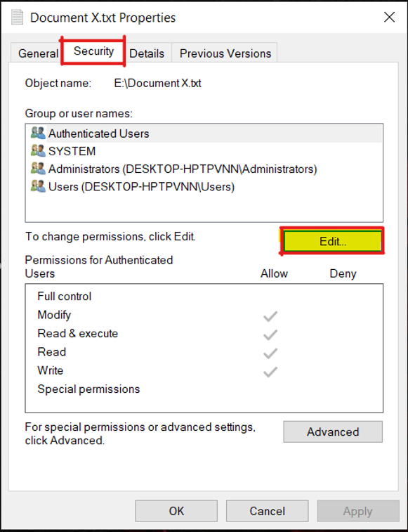Click the Modify allow checkmark

pos(270,316)
